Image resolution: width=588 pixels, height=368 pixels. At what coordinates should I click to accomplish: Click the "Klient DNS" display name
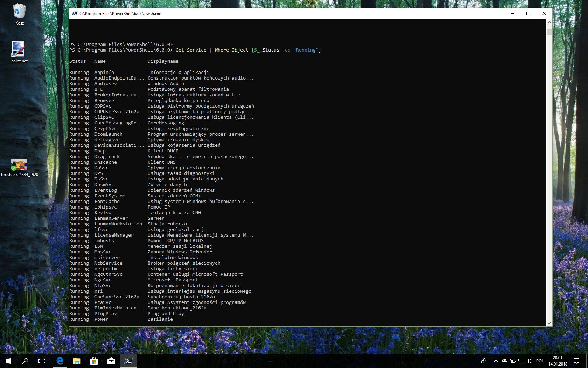(162, 162)
